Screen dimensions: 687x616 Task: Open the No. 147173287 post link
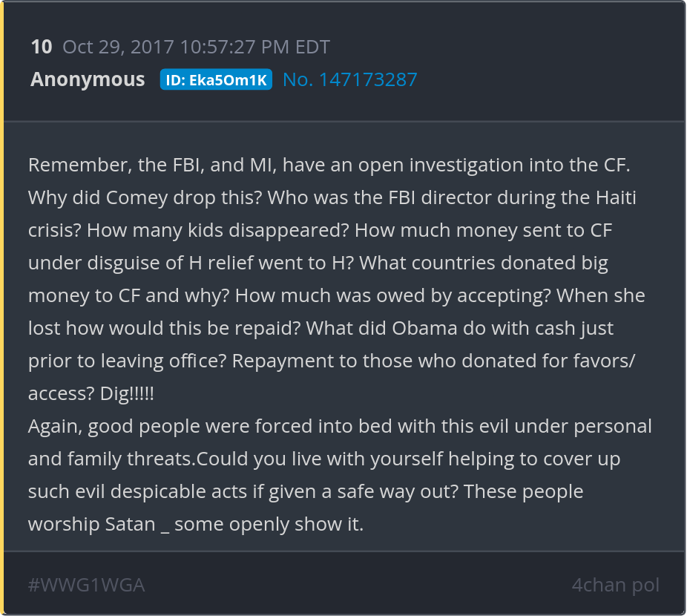pyautogui.click(x=350, y=79)
